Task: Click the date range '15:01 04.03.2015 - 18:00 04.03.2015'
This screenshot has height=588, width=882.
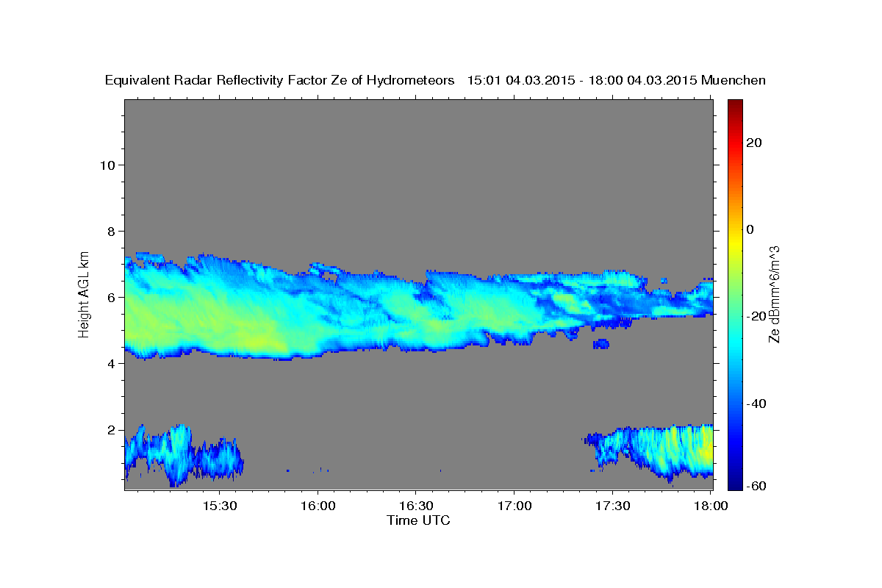Action: pyautogui.click(x=582, y=80)
